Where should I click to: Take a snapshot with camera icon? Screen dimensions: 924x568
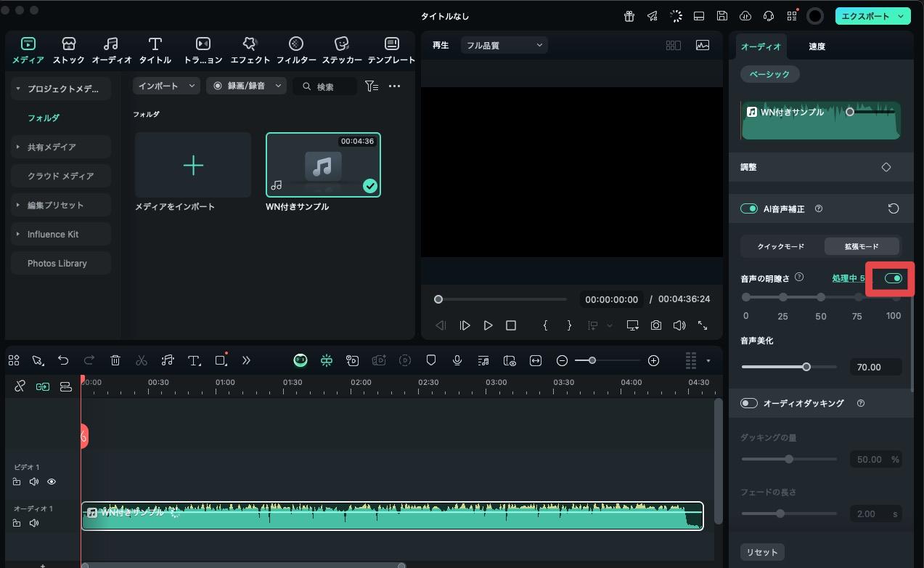coord(656,325)
